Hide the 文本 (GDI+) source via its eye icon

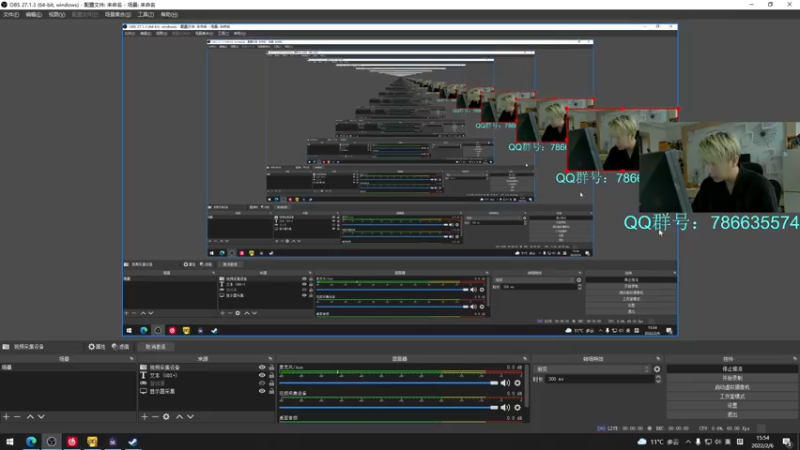[x=262, y=375]
